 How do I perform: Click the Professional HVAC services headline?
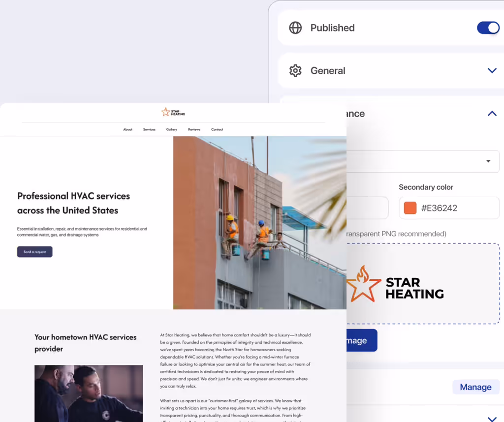pos(74,203)
